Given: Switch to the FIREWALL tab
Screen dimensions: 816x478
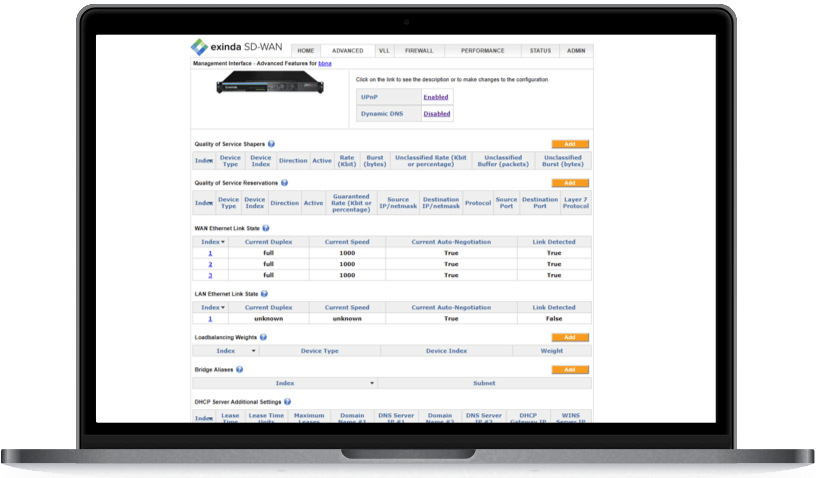Looking at the screenshot, I should tap(419, 50).
